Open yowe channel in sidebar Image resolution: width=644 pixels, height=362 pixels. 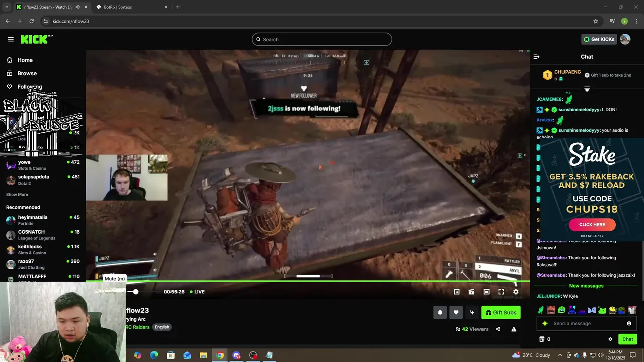pos(43,165)
